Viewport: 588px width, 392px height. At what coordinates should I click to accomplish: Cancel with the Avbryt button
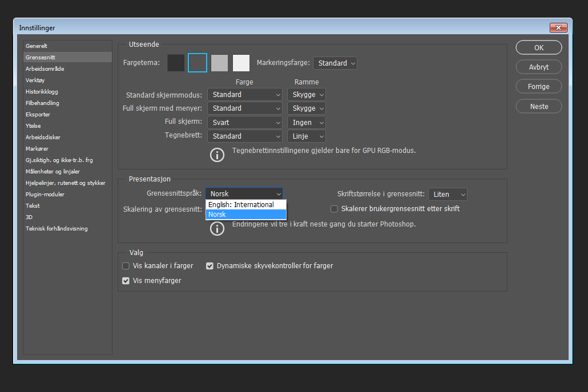point(539,67)
